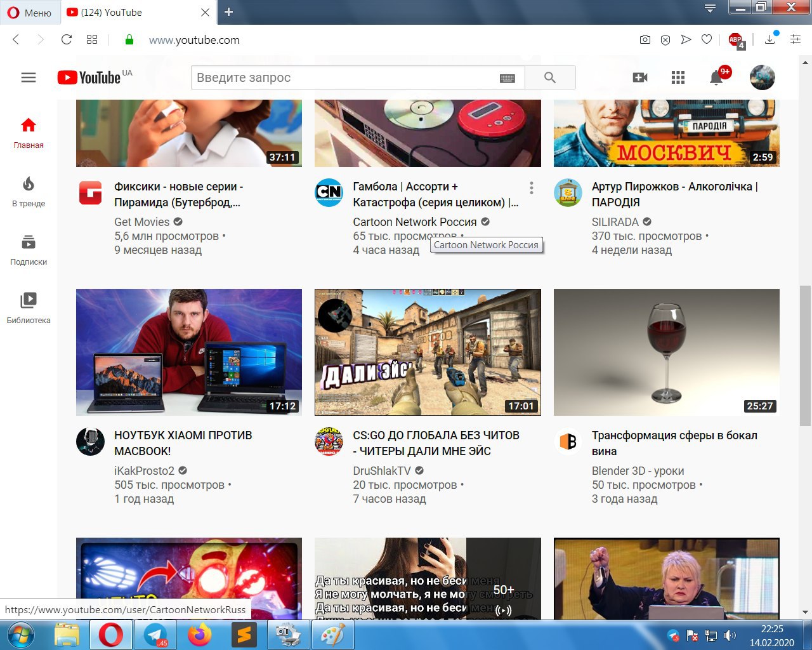Open Windows Start button
The width and height of the screenshot is (812, 650).
(x=22, y=635)
